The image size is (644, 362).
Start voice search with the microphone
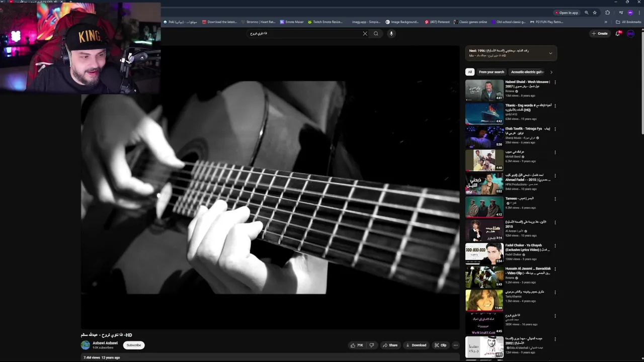pos(391,34)
